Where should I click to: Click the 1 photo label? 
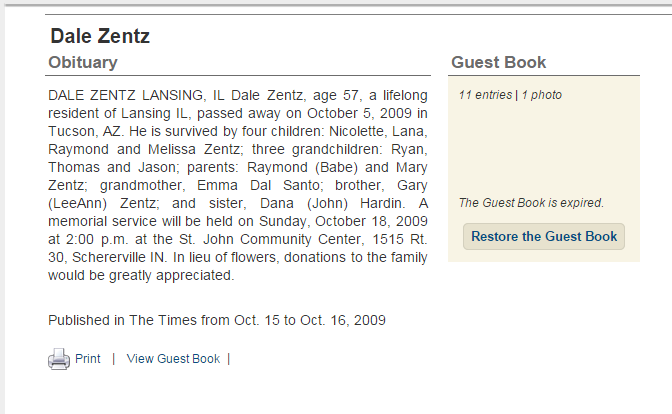click(542, 95)
